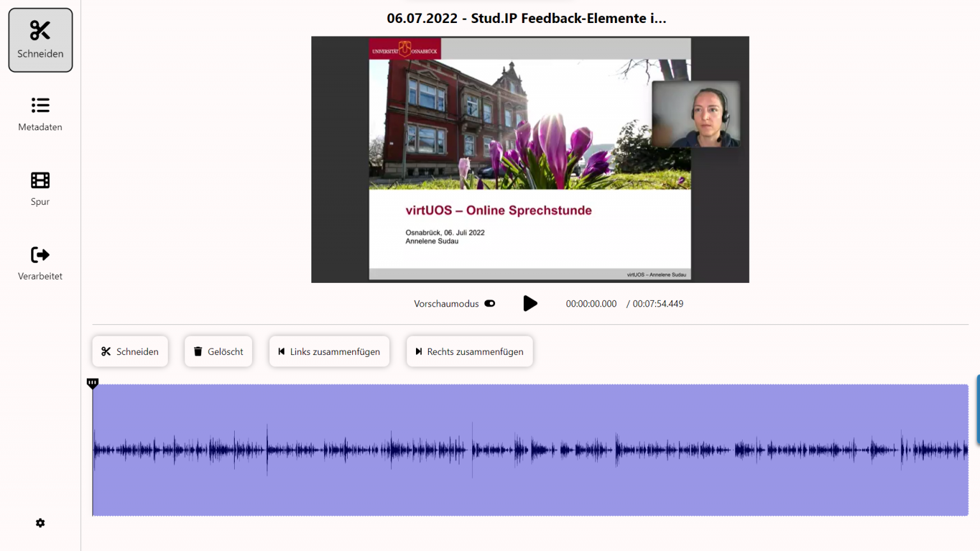Click the elapsed time display 00:00:00.000
980x551 pixels.
591,303
